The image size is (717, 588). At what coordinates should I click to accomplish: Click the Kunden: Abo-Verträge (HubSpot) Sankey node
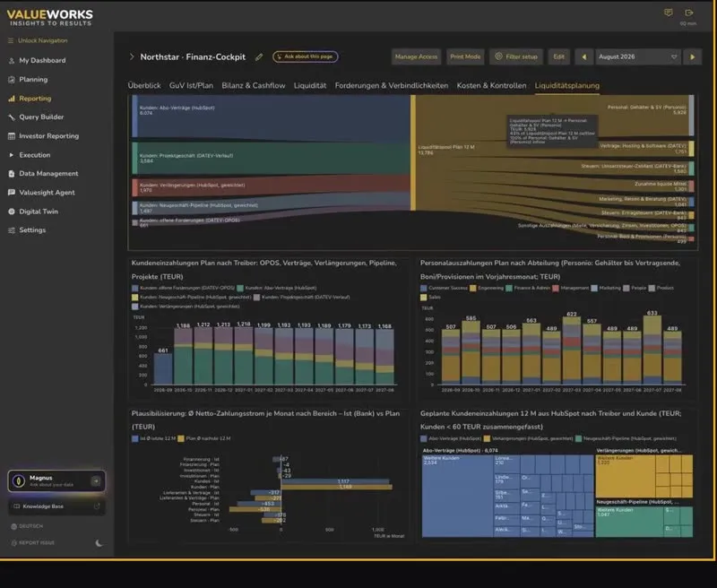pos(134,116)
